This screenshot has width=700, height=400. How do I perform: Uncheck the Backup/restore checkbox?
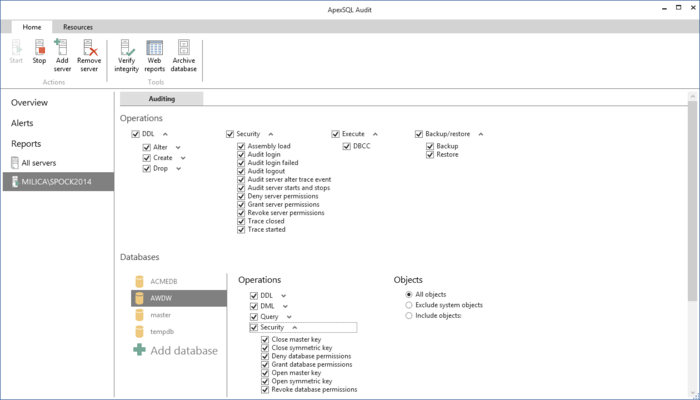point(419,134)
